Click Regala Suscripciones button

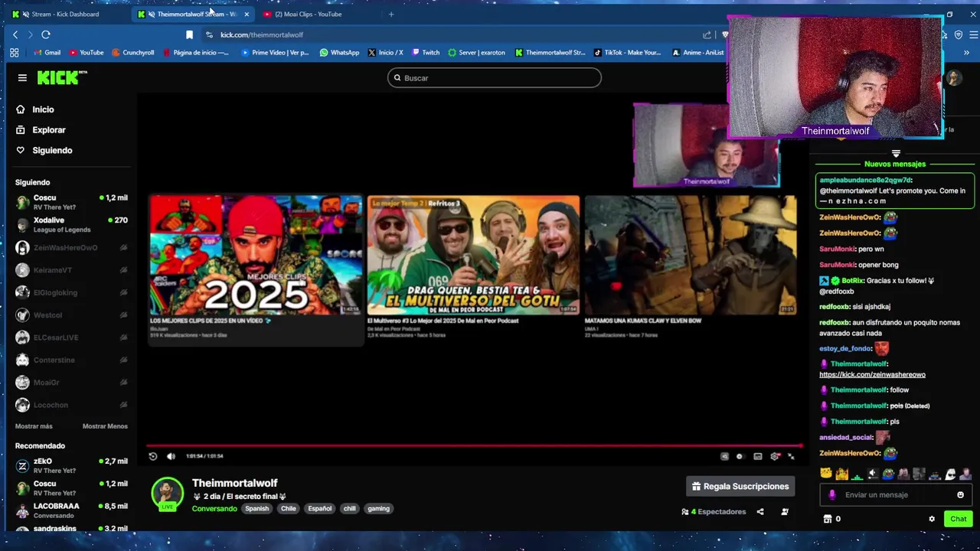tap(740, 487)
